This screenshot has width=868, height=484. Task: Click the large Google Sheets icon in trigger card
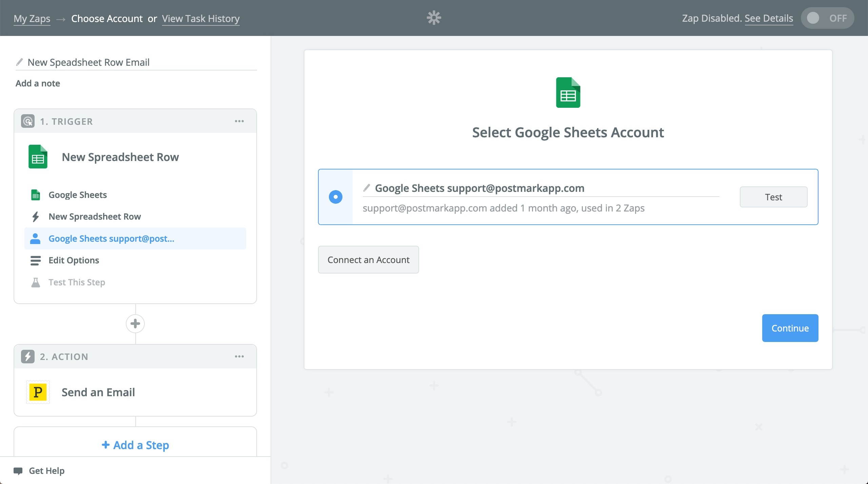tap(38, 157)
